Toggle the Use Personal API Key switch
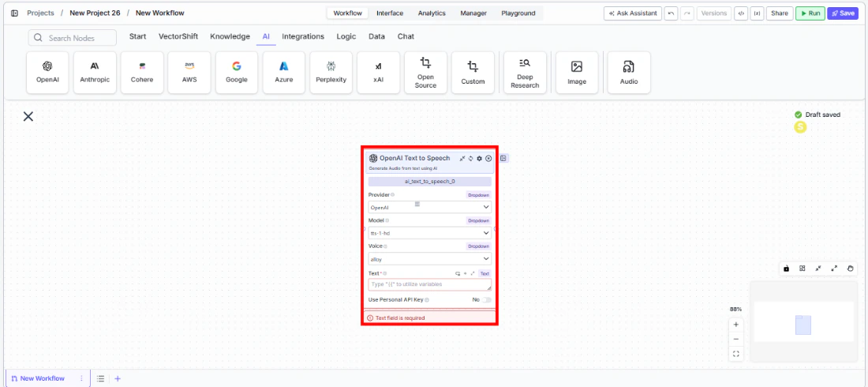The image size is (868, 387). [x=486, y=299]
